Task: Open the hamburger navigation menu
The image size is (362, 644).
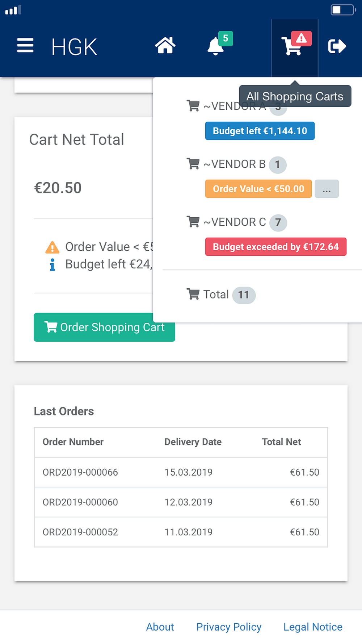Action: [x=25, y=46]
